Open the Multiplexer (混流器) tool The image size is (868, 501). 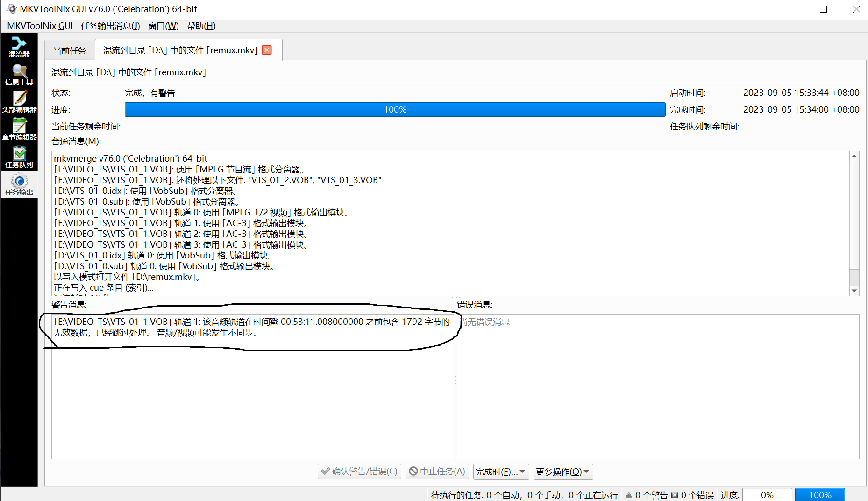[x=19, y=47]
